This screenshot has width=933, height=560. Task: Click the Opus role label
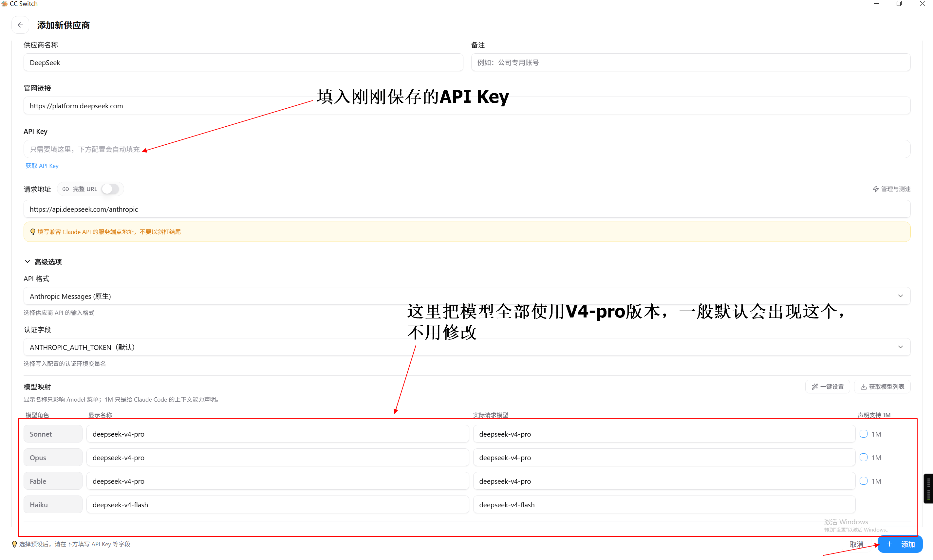[53, 457]
